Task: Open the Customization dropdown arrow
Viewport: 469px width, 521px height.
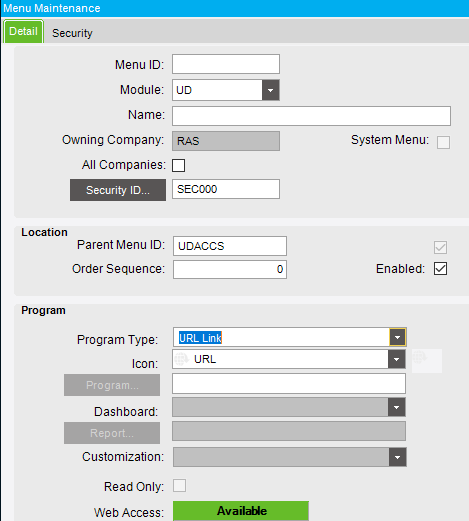Action: pyautogui.click(x=397, y=457)
